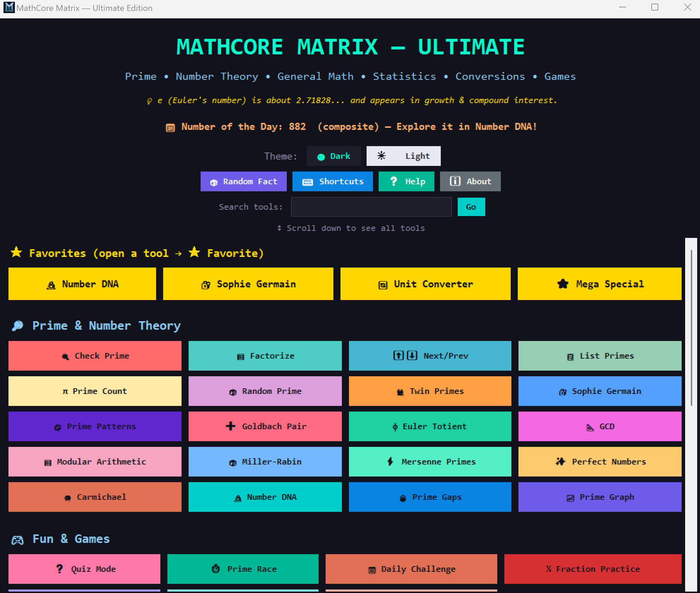
Task: Open Help dialog
Action: click(406, 181)
